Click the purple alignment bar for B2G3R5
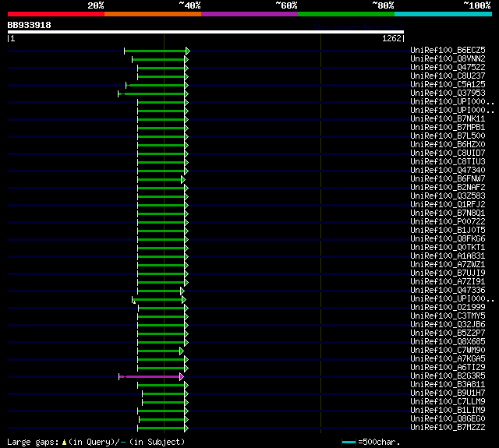The height and width of the screenshot is (448, 499). (151, 377)
